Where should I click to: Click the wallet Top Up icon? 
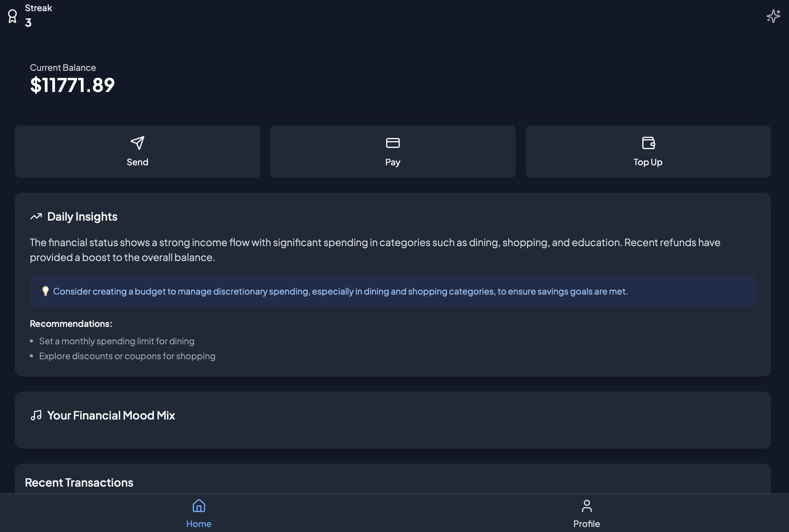[x=648, y=143]
